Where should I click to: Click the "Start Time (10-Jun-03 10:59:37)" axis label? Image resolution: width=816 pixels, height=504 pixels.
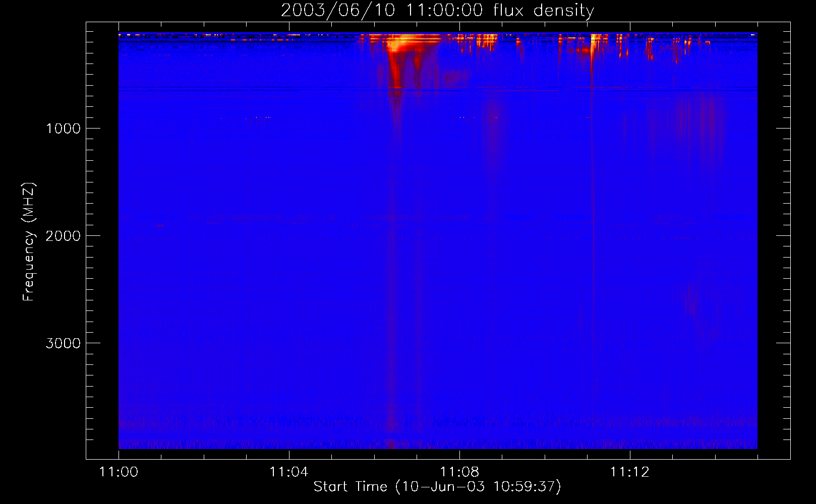pos(437,487)
